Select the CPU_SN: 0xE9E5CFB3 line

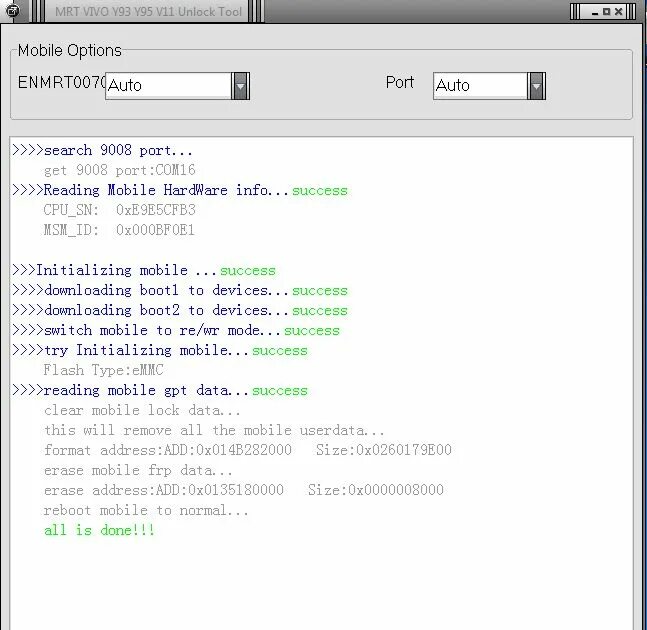(x=119, y=210)
